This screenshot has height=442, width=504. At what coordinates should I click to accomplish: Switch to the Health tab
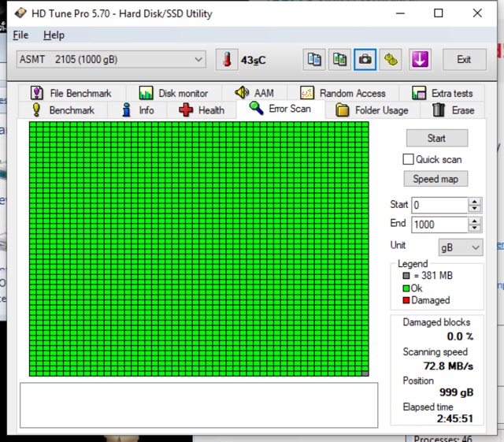pos(202,110)
